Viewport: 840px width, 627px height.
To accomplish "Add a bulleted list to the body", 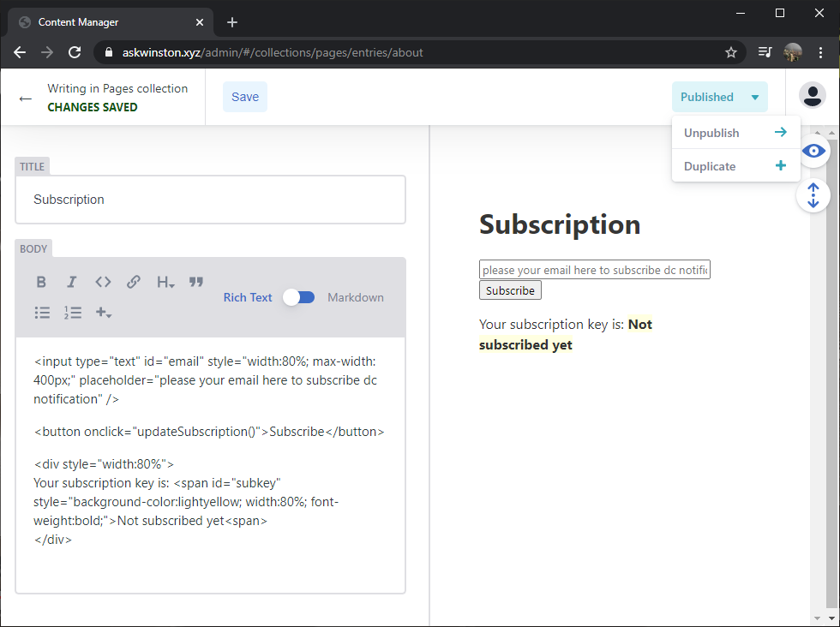I will [x=42, y=312].
